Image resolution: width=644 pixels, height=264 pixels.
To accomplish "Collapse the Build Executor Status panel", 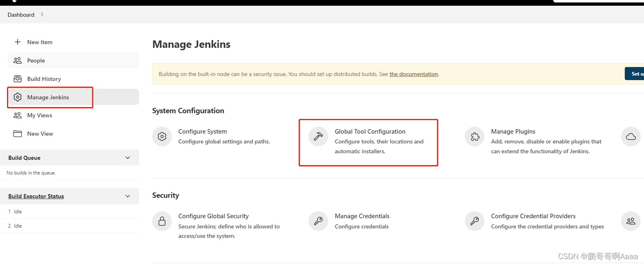I will 128,196.
